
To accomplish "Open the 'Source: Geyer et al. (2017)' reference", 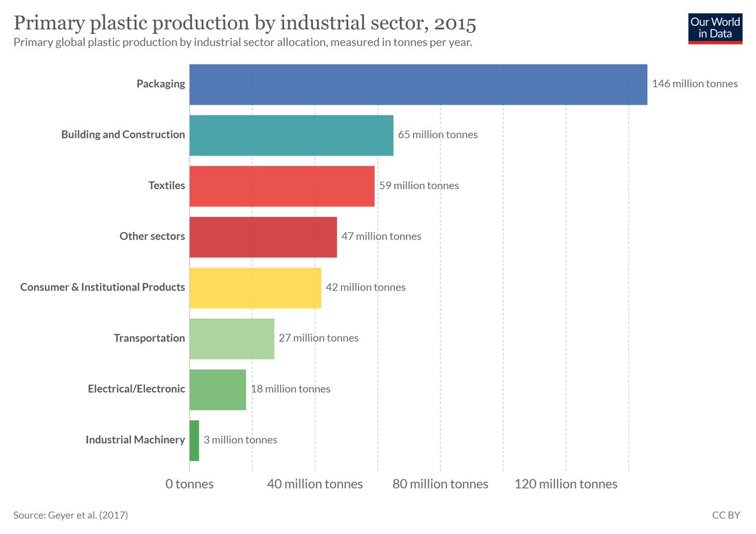I will coord(71,515).
